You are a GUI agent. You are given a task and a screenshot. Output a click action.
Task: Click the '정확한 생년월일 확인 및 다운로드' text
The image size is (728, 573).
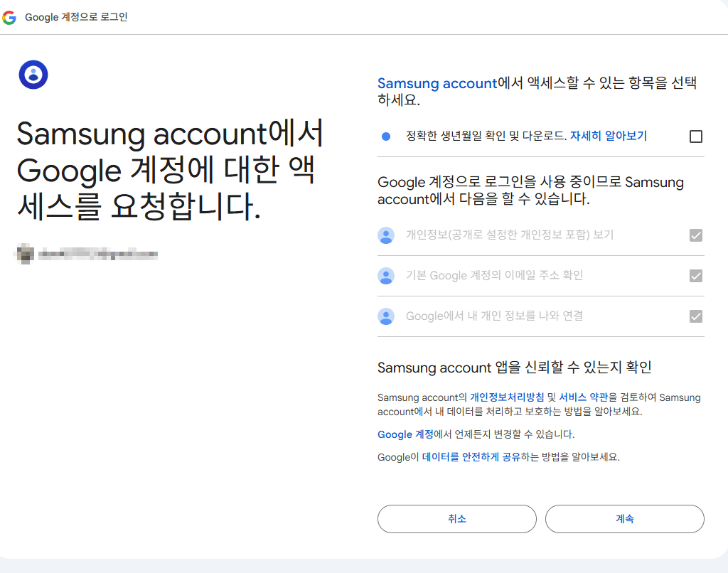[486, 136]
